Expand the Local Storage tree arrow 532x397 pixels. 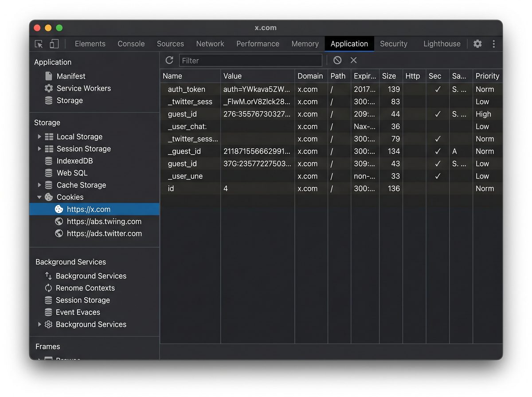click(x=39, y=137)
